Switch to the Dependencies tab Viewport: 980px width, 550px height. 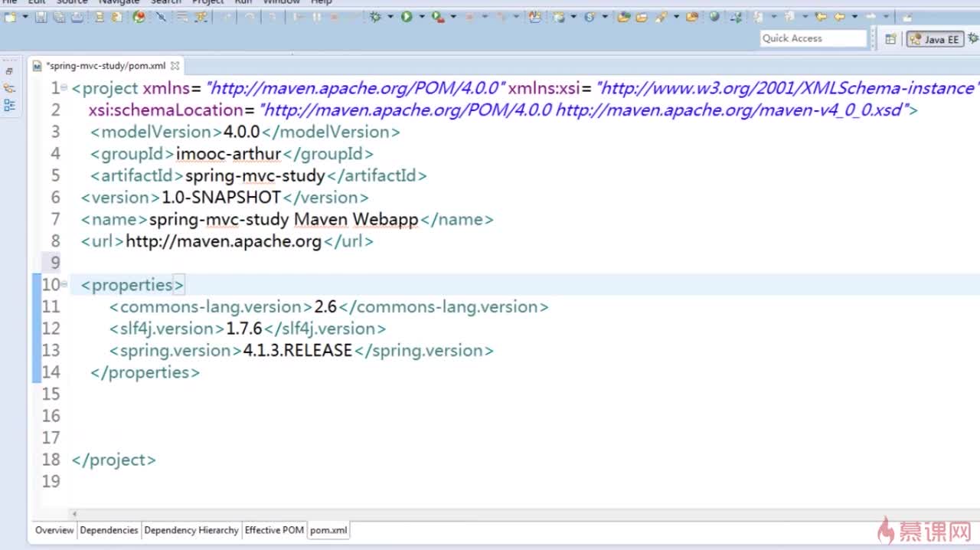109,530
